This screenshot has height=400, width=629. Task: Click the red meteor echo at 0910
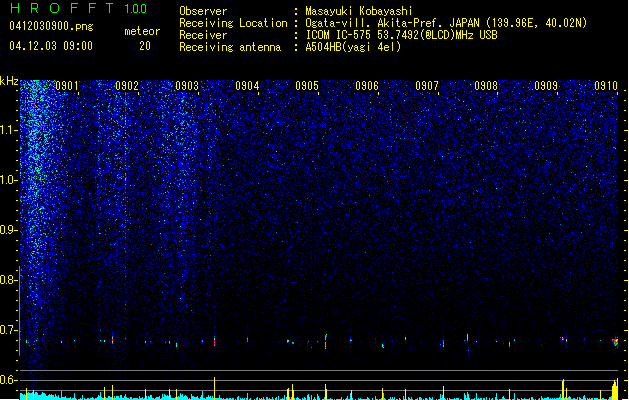click(615, 342)
